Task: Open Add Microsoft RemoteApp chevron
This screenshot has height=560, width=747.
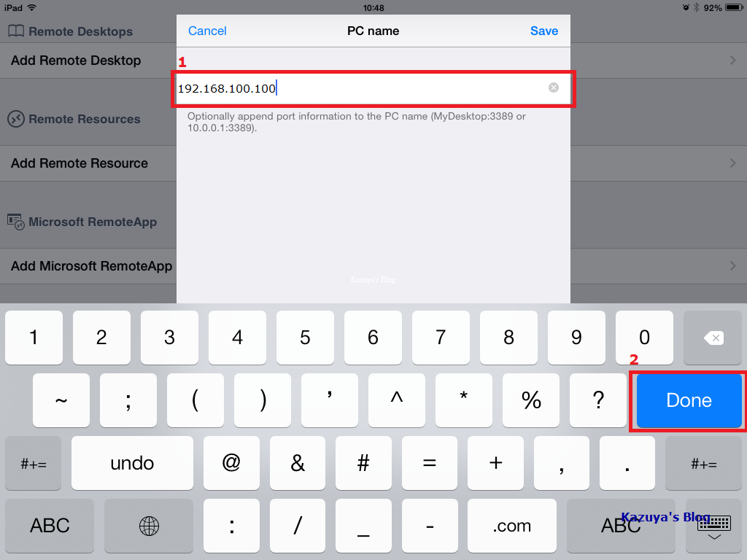Action: tap(732, 265)
